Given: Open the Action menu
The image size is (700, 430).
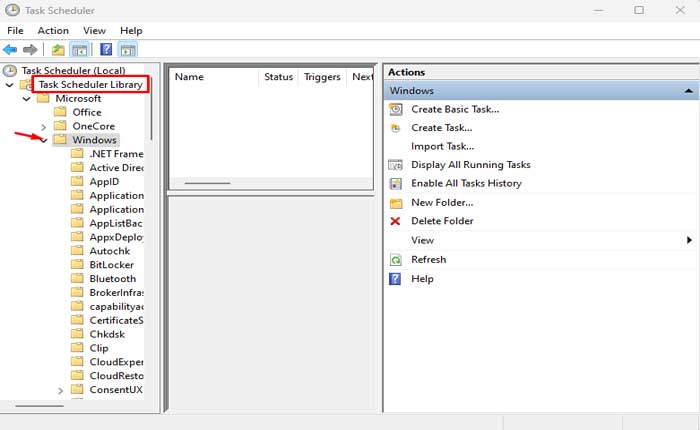Looking at the screenshot, I should pos(53,30).
